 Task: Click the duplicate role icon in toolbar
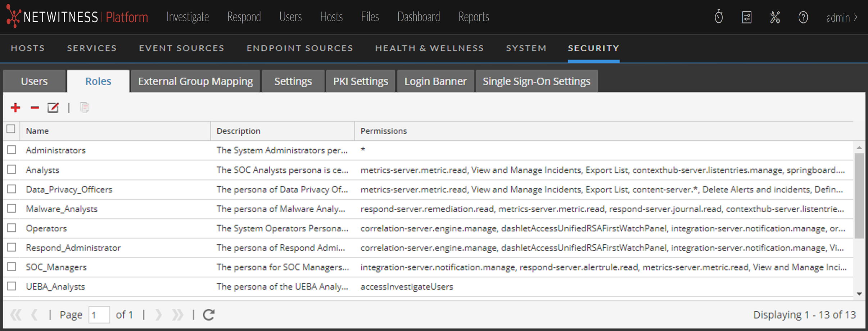pos(85,108)
